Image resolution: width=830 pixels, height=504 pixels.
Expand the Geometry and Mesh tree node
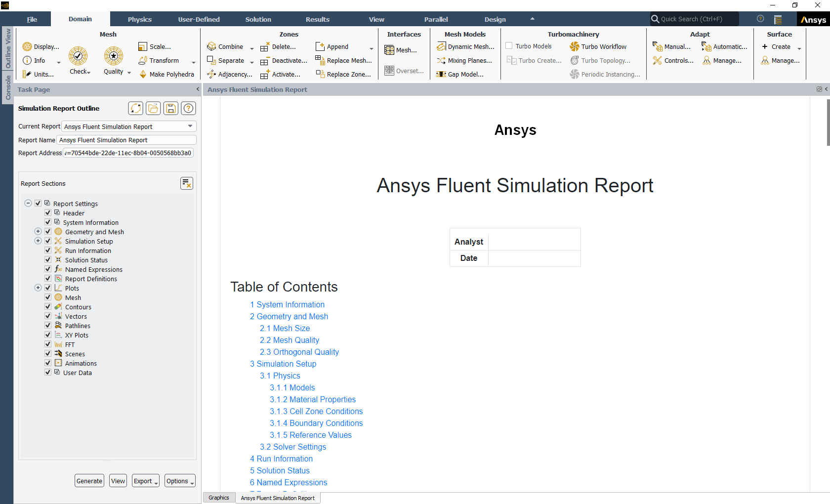tap(38, 231)
